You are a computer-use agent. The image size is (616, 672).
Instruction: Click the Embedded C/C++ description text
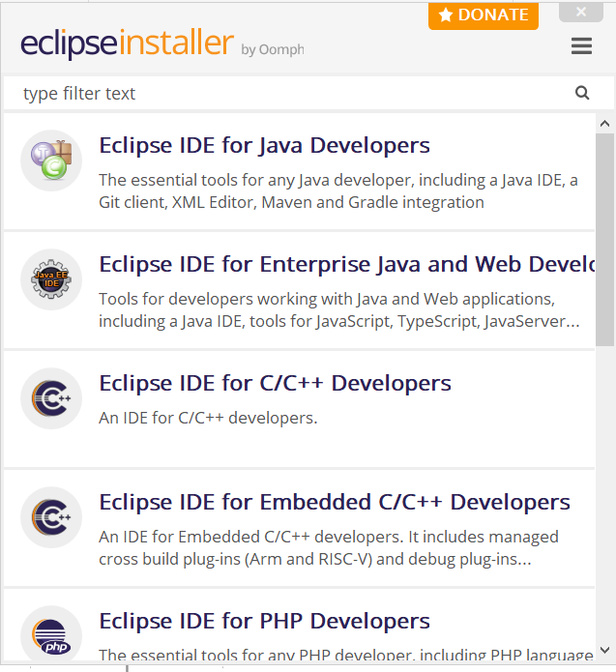329,547
